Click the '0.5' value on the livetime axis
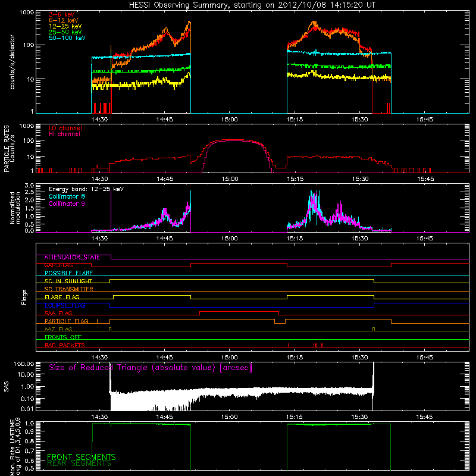This screenshot has height=476, width=476. (x=30, y=468)
